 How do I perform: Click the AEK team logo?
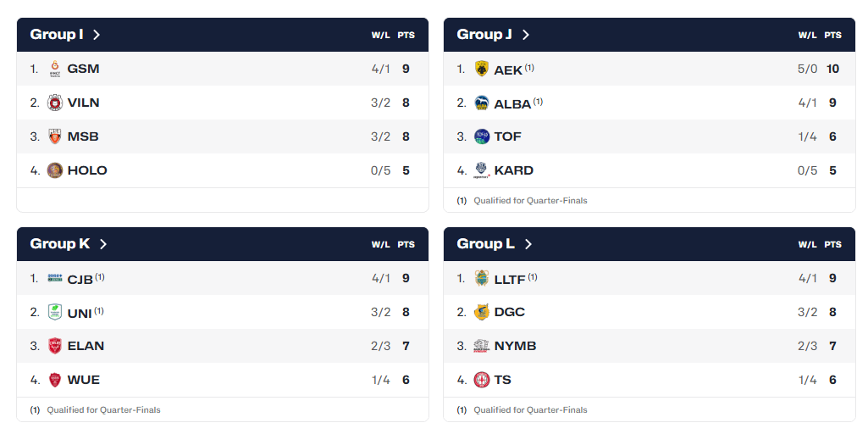click(482, 69)
